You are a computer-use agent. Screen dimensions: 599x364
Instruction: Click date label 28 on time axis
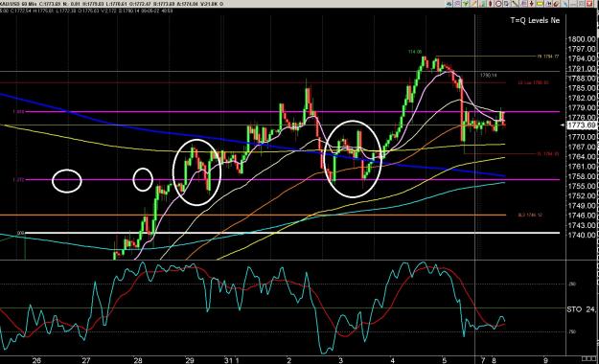[x=137, y=360]
